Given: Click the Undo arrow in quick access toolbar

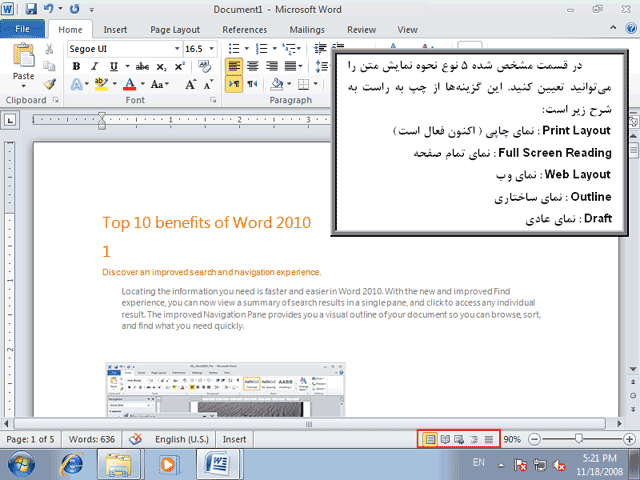Looking at the screenshot, I should pos(49,9).
